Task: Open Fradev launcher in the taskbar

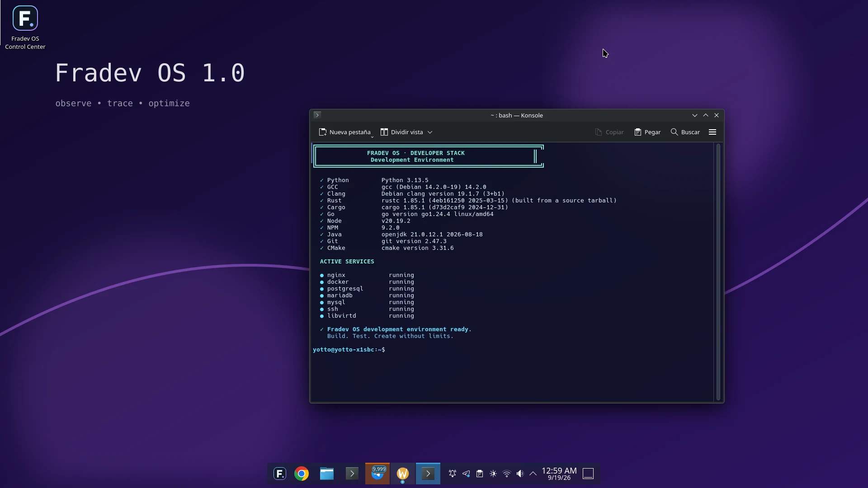Action: point(280,474)
